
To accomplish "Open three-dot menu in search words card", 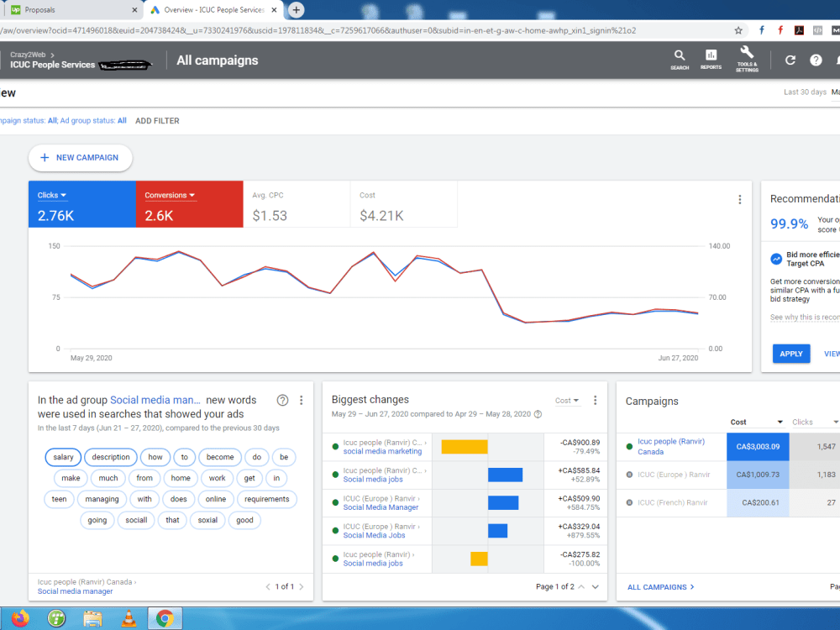I will coord(301,400).
